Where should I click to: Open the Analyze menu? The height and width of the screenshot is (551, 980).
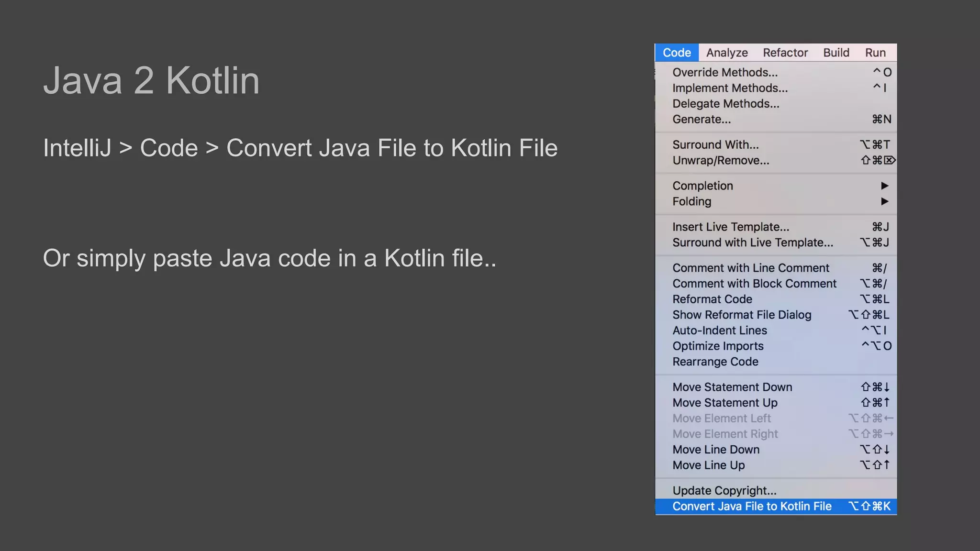pyautogui.click(x=727, y=53)
